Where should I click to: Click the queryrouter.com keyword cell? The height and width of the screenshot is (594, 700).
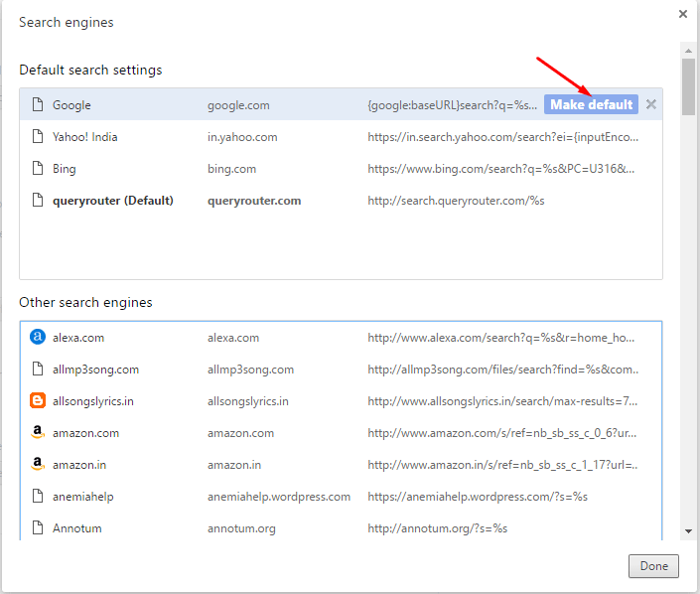tap(254, 201)
